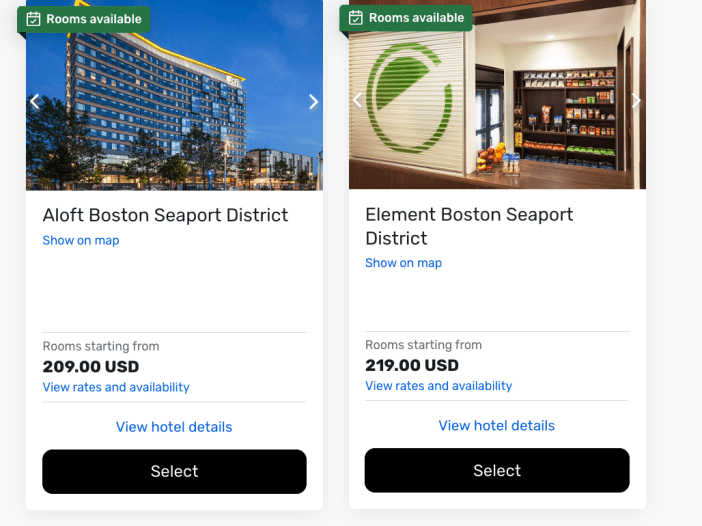
Task: Show next photo of Element Boston
Action: [x=636, y=100]
